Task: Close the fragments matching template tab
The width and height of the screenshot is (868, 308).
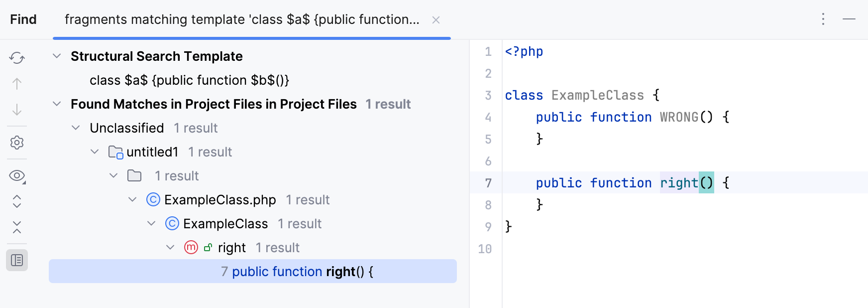Action: [436, 20]
